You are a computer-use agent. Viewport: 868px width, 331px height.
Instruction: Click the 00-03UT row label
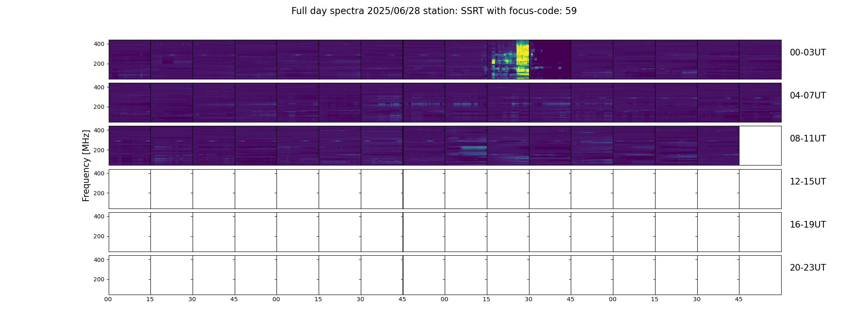808,53
